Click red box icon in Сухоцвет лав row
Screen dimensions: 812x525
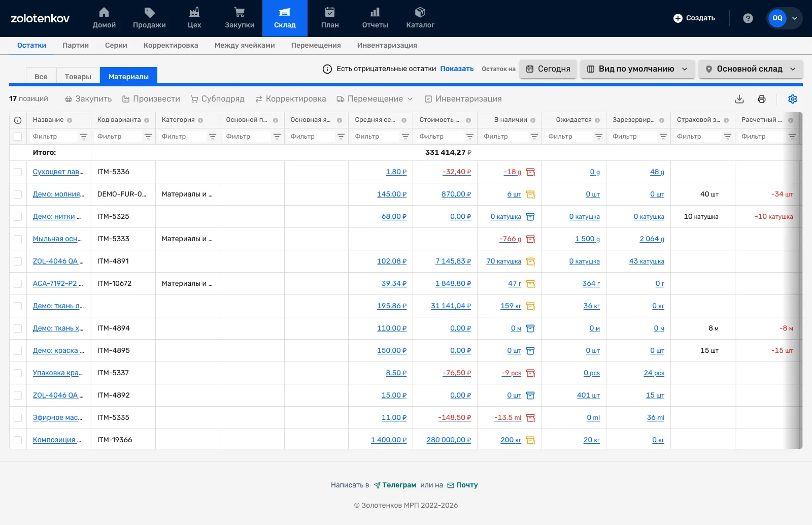pyautogui.click(x=530, y=172)
